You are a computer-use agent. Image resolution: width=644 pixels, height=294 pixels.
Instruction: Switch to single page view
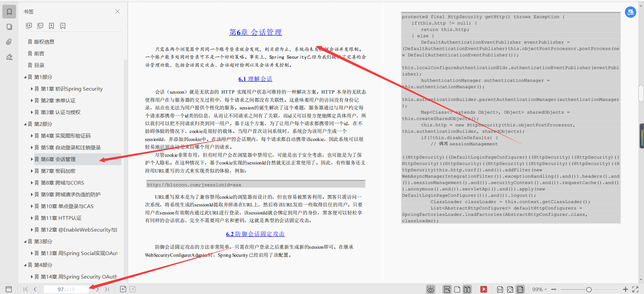(457, 289)
